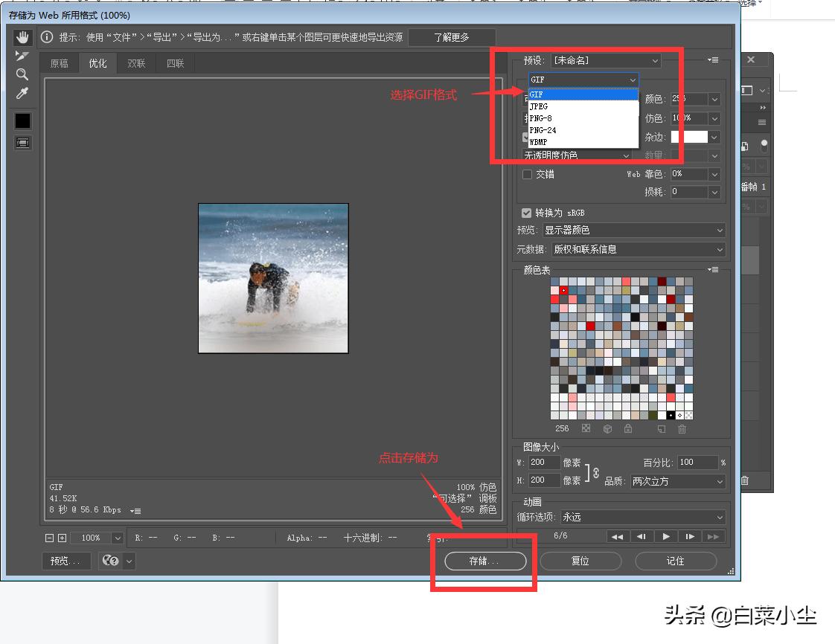This screenshot has width=835, height=644.
Task: Click the 存储 save button
Action: tap(483, 561)
